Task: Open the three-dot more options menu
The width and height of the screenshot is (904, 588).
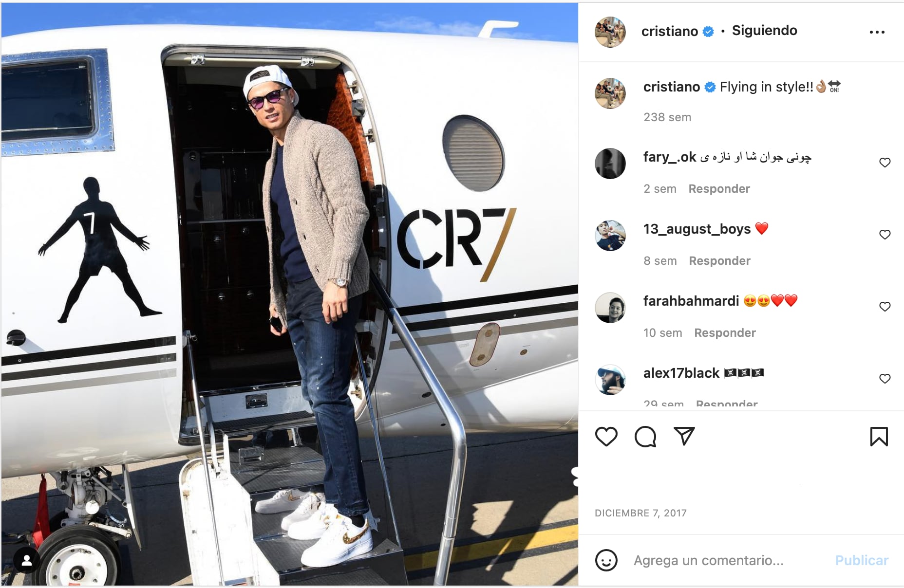Action: pyautogui.click(x=877, y=32)
